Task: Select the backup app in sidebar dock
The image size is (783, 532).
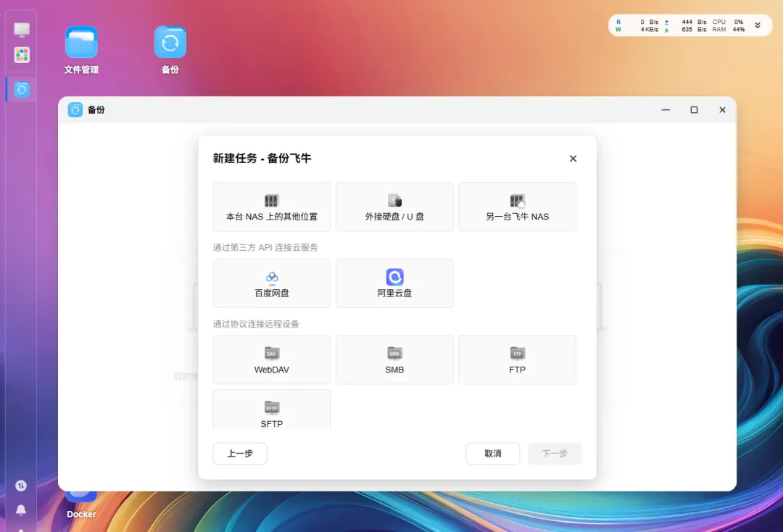Action: point(22,90)
